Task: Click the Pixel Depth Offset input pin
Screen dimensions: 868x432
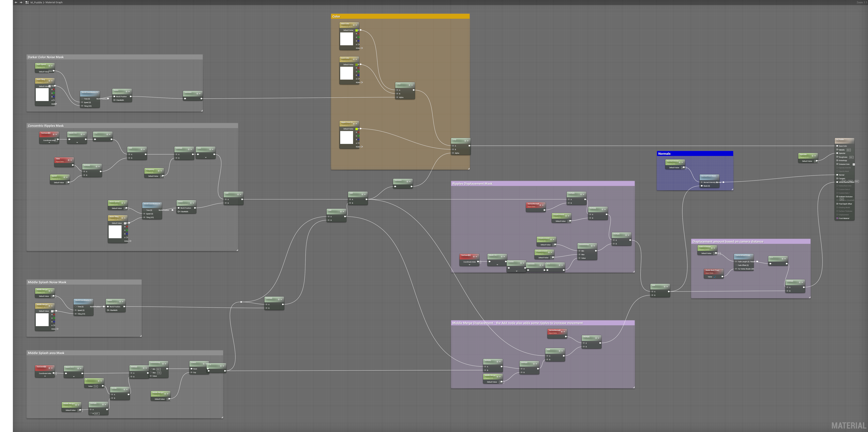Action: 837,204
